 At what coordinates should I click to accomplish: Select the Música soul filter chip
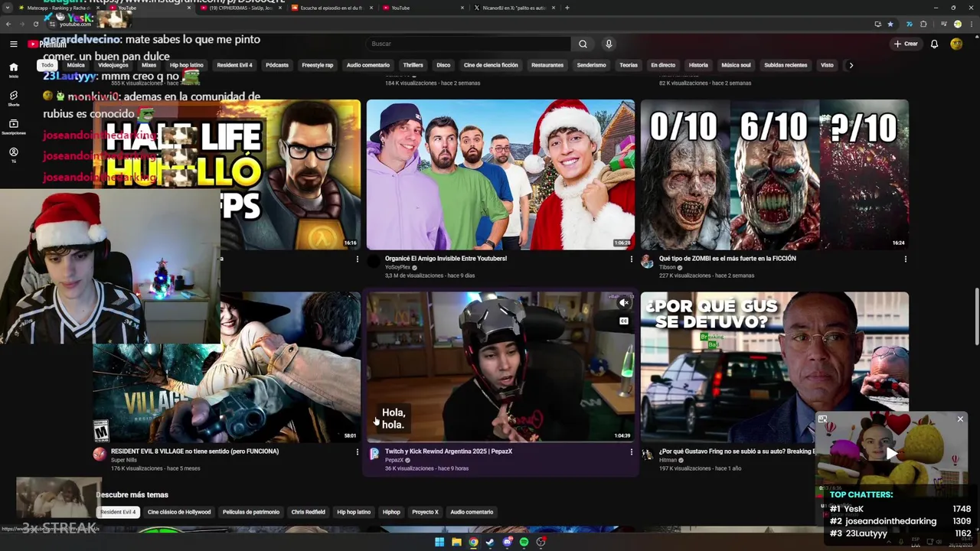736,65
